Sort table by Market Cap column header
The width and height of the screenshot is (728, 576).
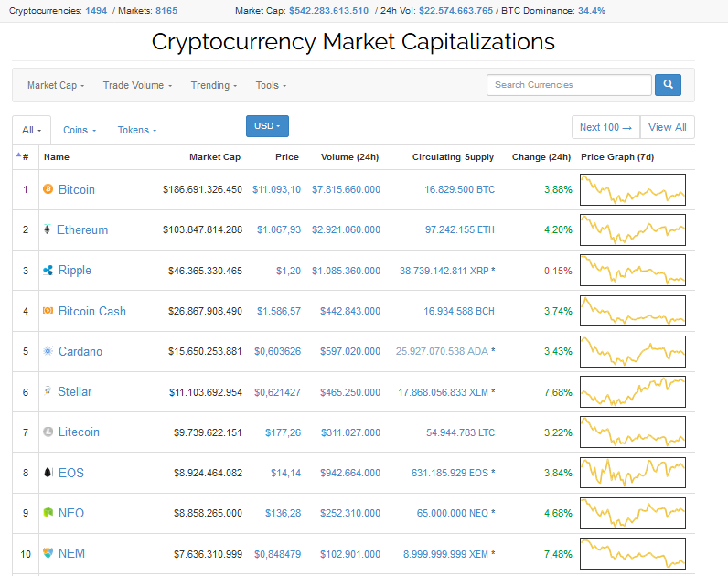215,157
